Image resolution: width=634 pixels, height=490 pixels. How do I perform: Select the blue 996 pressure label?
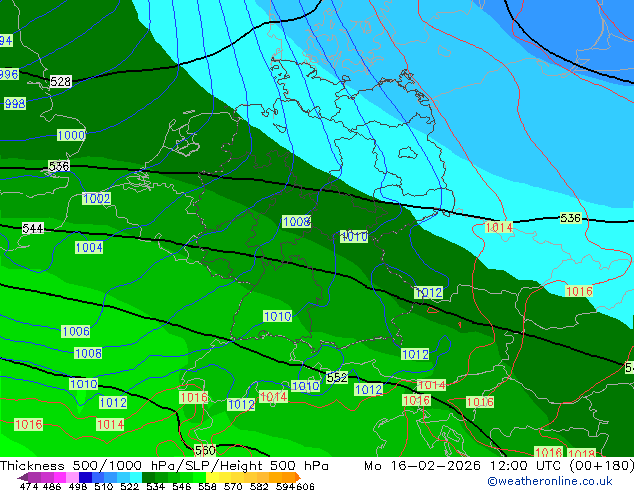click(9, 74)
